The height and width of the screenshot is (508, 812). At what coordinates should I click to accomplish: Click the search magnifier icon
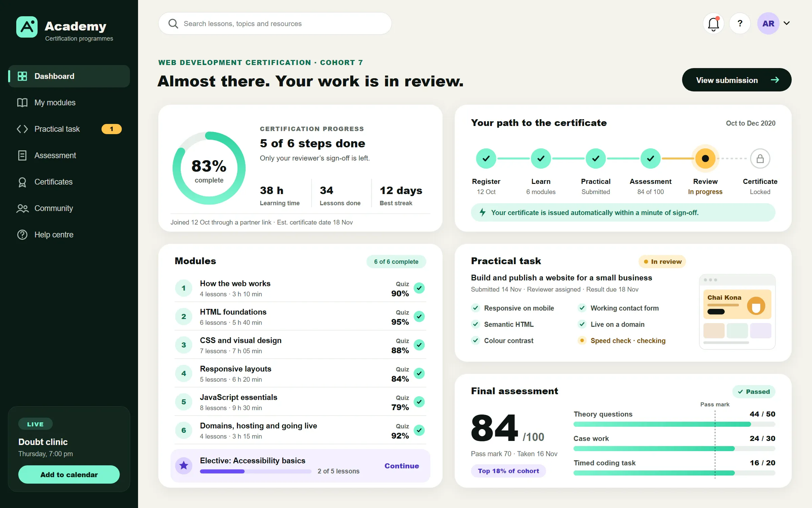coord(173,23)
